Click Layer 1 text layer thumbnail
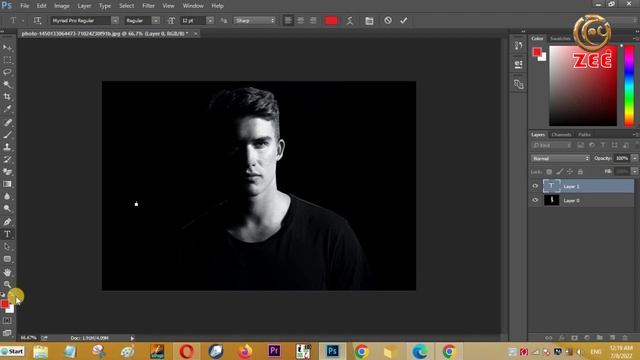Screen dimensions: 640x360 pyautogui.click(x=551, y=186)
